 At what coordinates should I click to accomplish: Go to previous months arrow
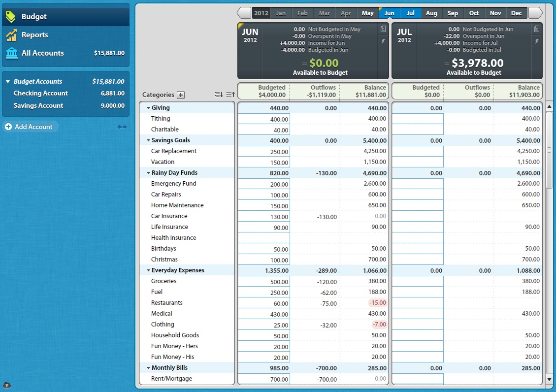coord(244,13)
